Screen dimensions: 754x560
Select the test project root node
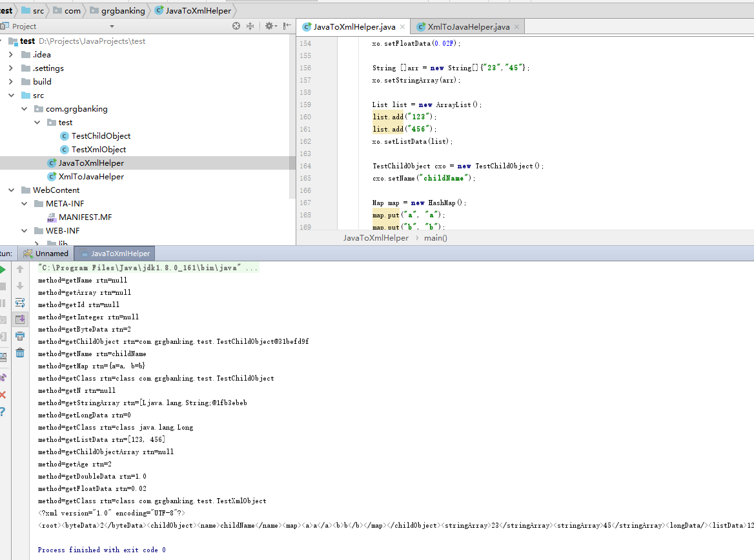(27, 41)
